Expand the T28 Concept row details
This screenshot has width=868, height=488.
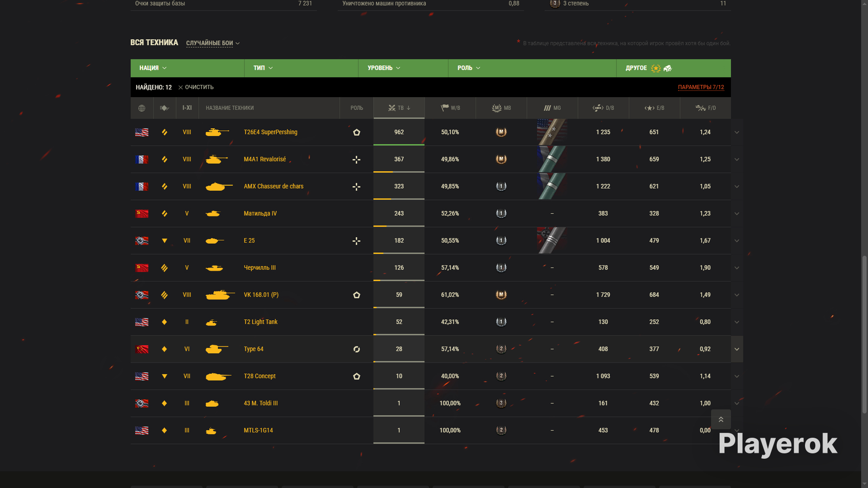coord(737,376)
